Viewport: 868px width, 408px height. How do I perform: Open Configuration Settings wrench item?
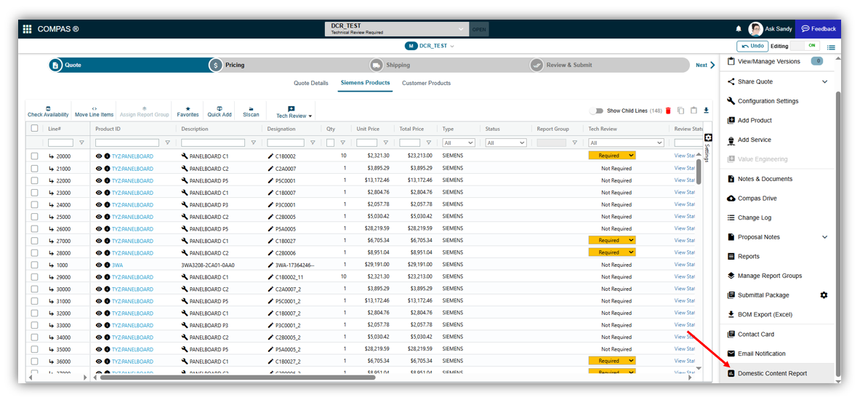click(763, 101)
